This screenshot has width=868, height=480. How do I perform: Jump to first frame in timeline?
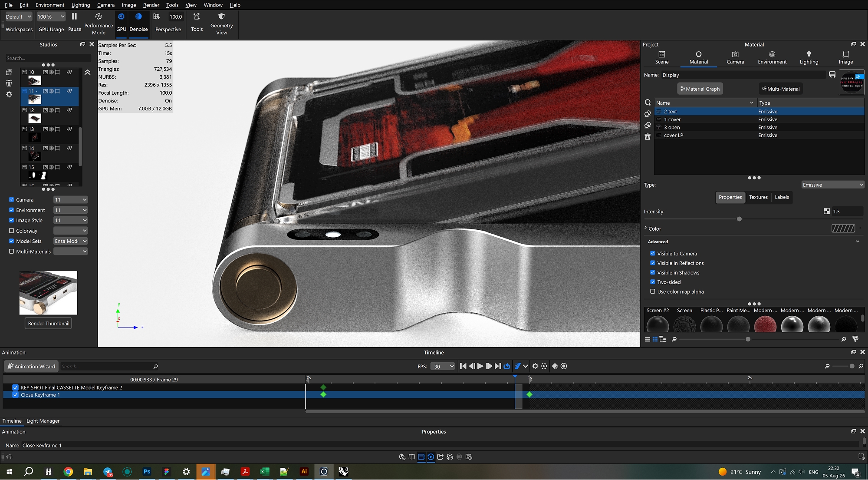(x=463, y=366)
